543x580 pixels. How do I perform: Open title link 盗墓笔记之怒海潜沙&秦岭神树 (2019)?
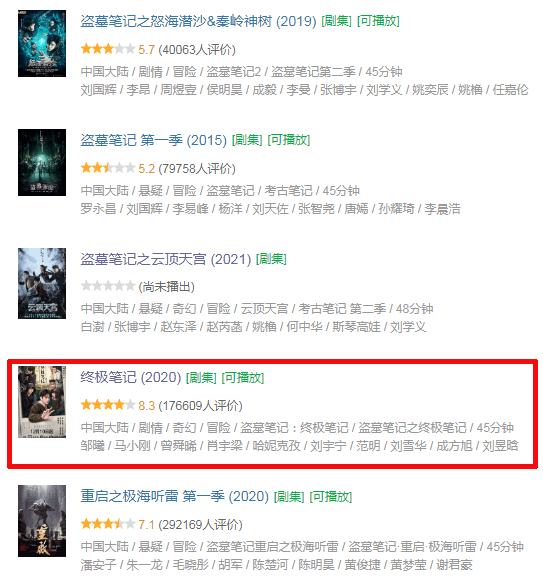click(199, 21)
